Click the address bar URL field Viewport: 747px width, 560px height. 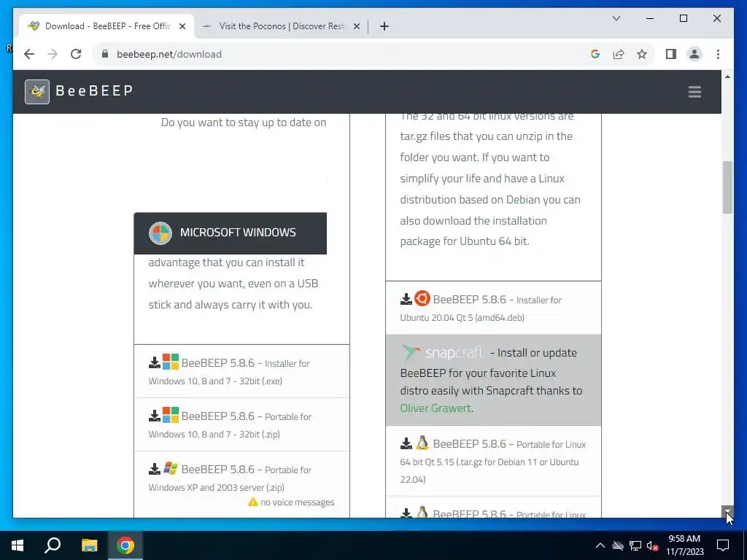tap(343, 54)
